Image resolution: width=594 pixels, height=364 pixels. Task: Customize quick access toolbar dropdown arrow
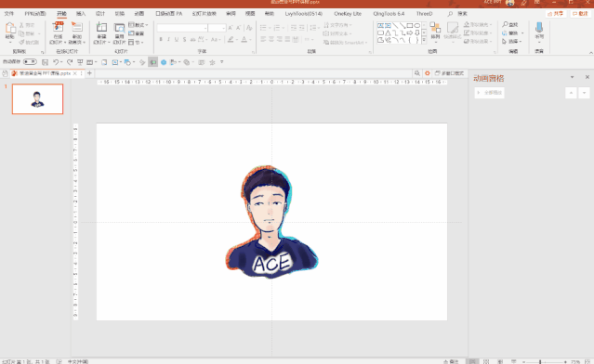222,62
